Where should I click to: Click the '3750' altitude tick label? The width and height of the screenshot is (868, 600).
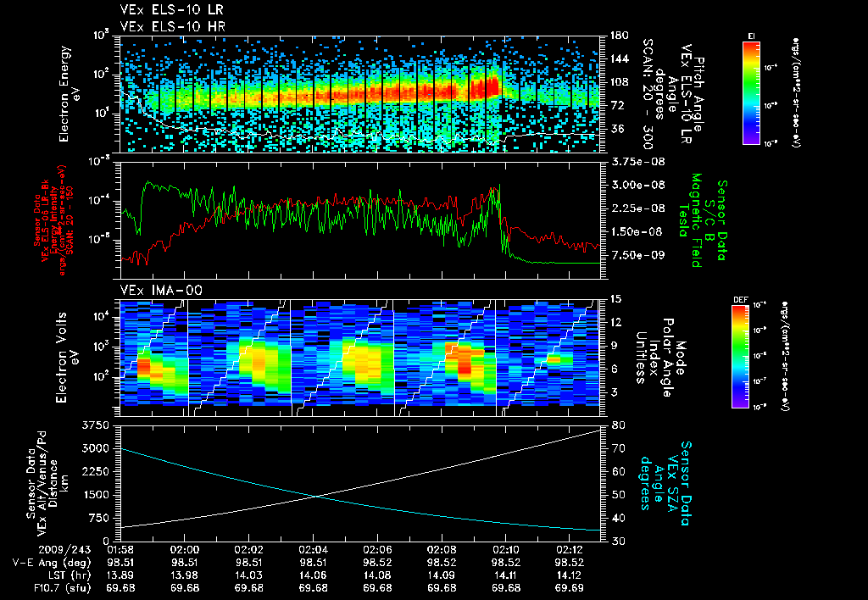(x=95, y=425)
